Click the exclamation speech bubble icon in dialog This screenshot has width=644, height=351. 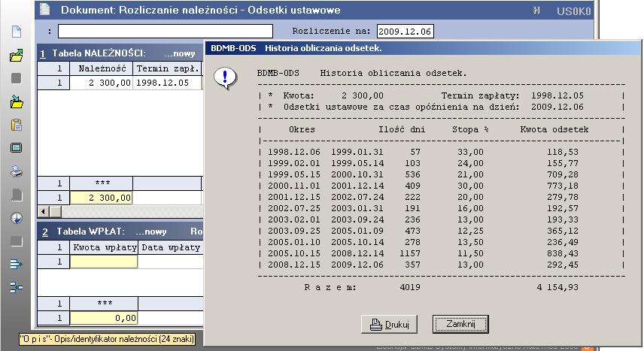point(225,78)
